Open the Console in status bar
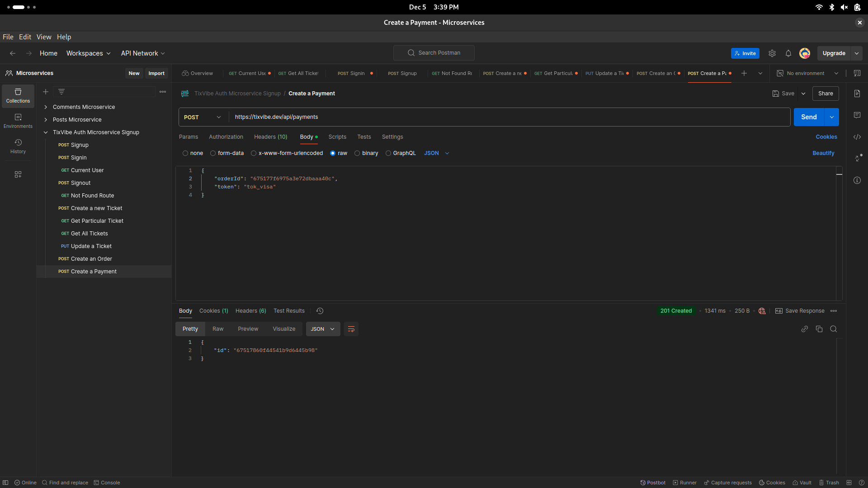The height and width of the screenshot is (488, 868). point(107,483)
